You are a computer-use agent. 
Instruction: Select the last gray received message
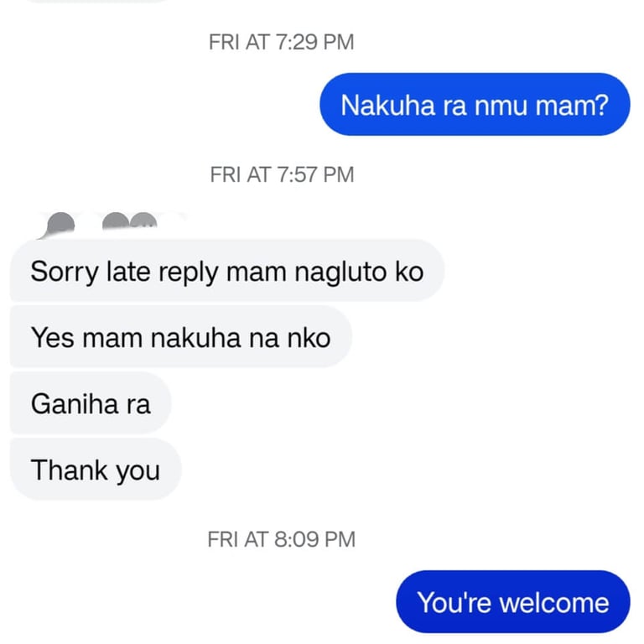[95, 470]
